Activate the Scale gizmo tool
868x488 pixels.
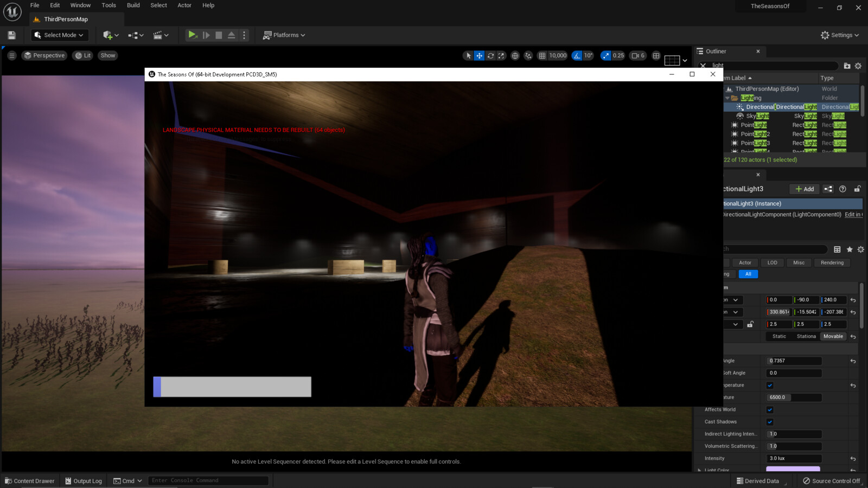tap(501, 55)
